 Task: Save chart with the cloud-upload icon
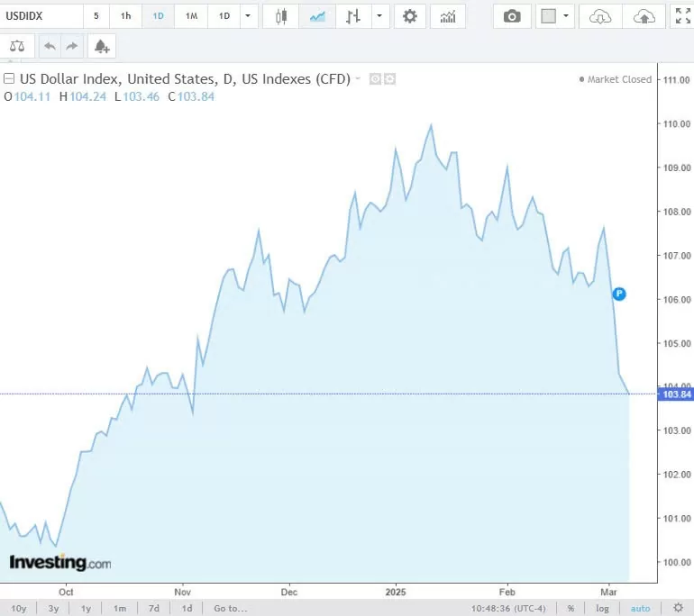[644, 16]
